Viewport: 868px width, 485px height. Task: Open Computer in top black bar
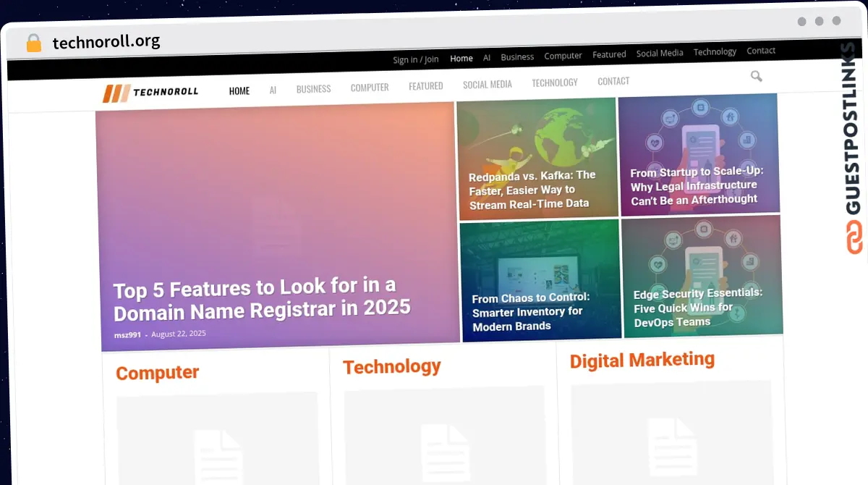click(x=563, y=56)
